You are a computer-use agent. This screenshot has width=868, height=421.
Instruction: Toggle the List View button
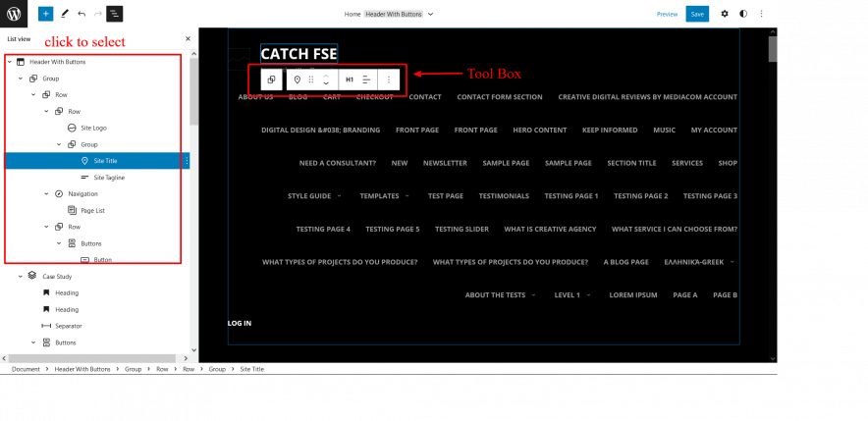tap(115, 14)
